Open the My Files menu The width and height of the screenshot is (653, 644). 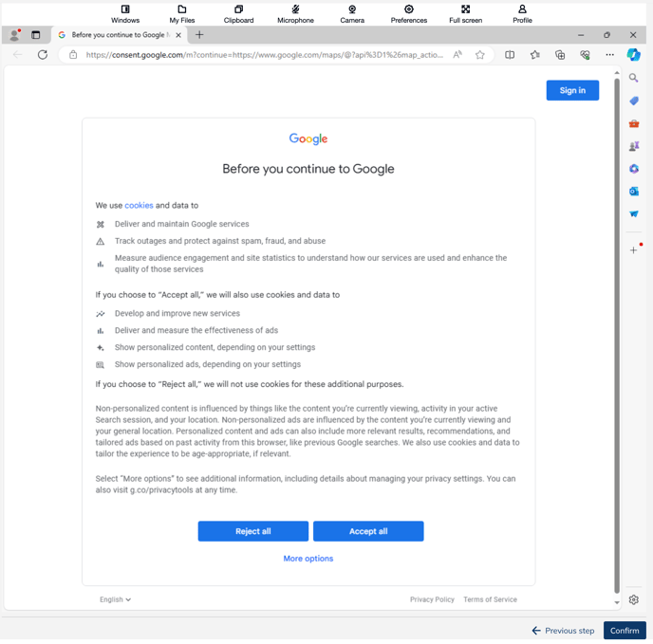[x=181, y=13]
